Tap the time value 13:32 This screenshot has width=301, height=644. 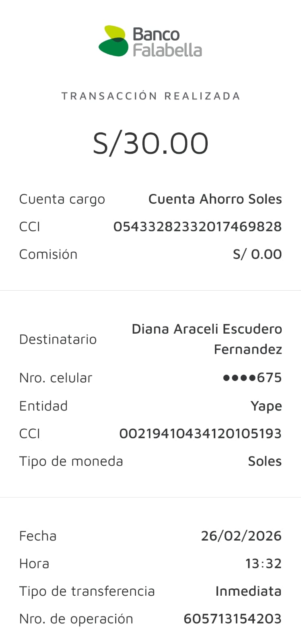(263, 563)
